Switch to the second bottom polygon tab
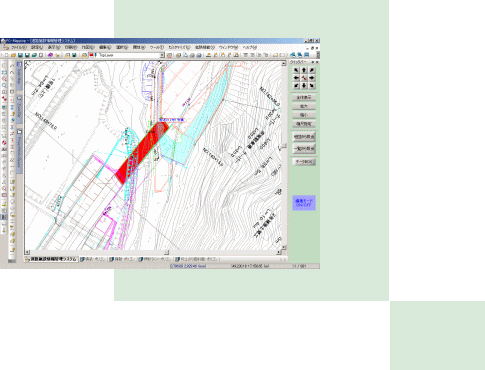Image resolution: width=485 pixels, height=370 pixels. (93, 259)
